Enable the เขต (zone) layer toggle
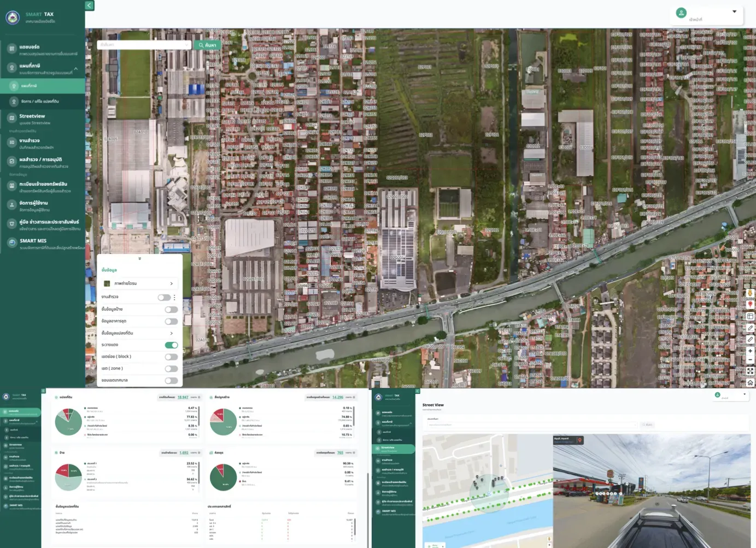 (171, 369)
